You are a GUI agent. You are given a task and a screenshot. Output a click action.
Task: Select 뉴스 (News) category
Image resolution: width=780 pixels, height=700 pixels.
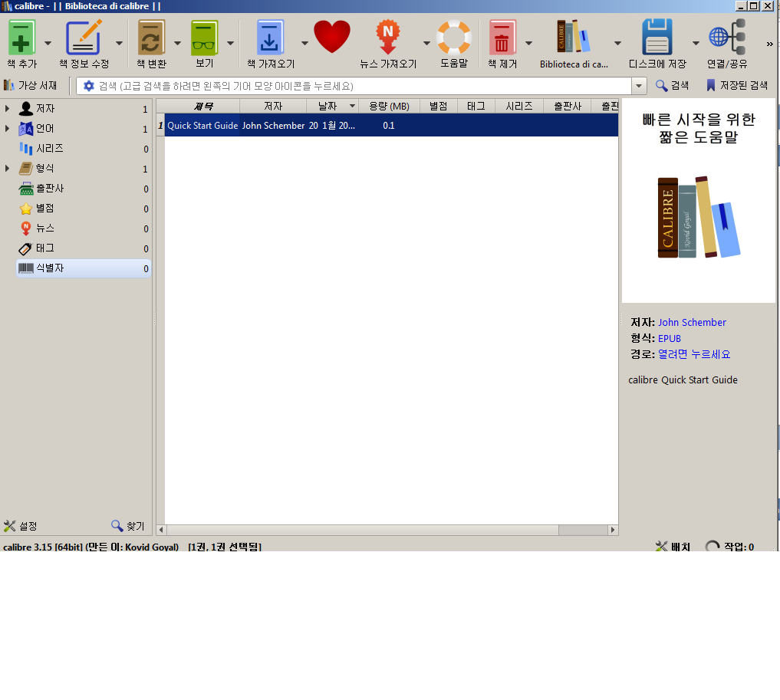(x=84, y=228)
